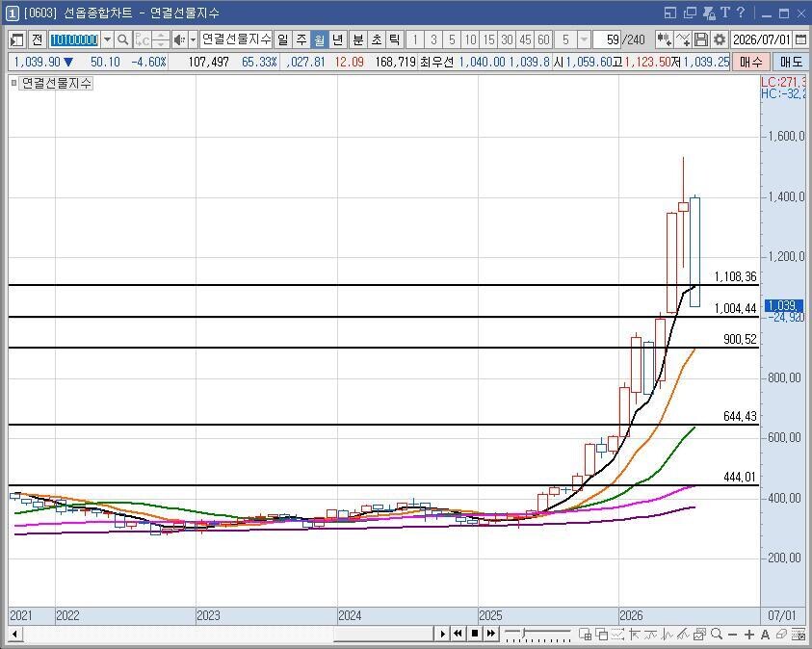Screen dimensions: 812x649
Task: Click the 매도 sell button
Action: (x=791, y=62)
